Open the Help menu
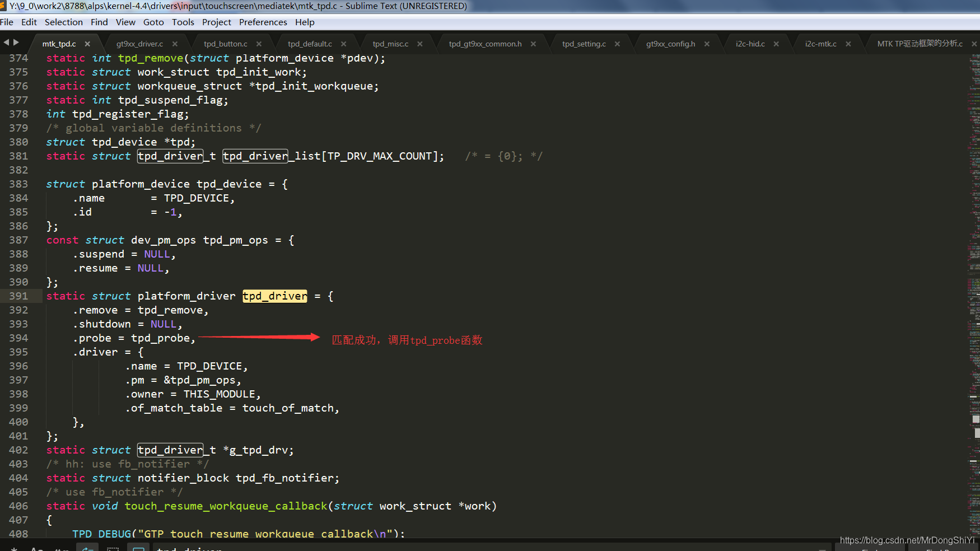Image resolution: width=980 pixels, height=551 pixels. 305,22
